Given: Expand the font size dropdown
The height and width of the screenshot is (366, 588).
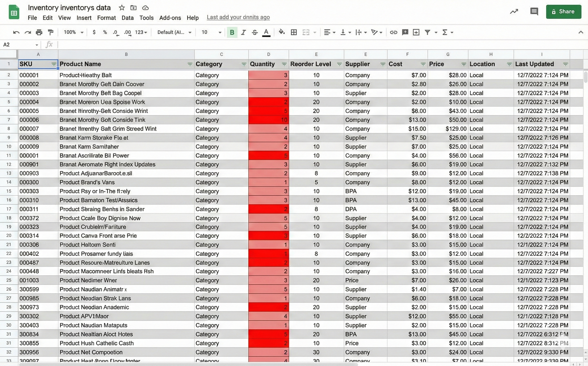Looking at the screenshot, I should pyautogui.click(x=220, y=32).
